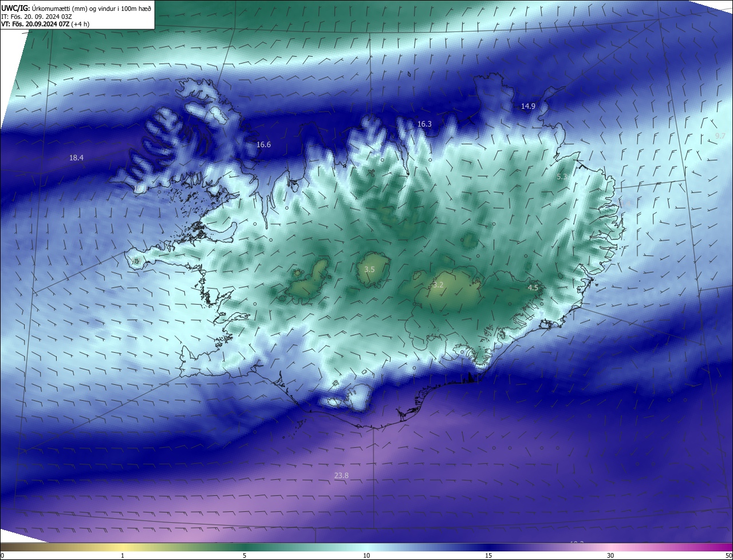Click the colorbar tick label 0
Viewport: 733px width, 560px height.
pyautogui.click(x=2, y=555)
